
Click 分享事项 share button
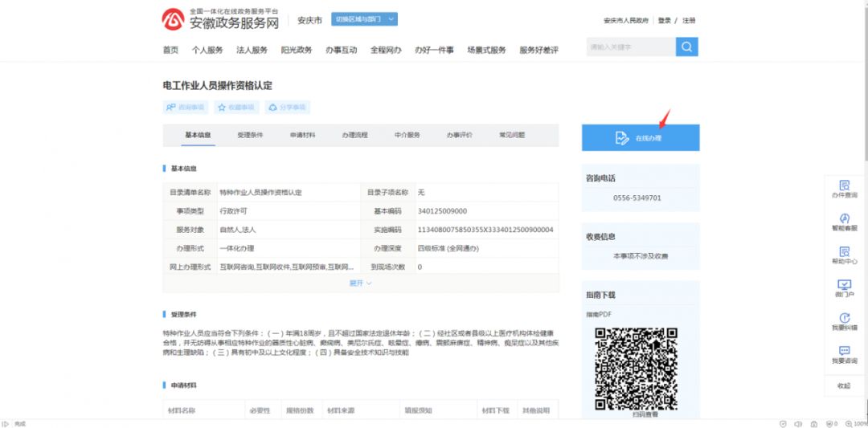coord(287,108)
